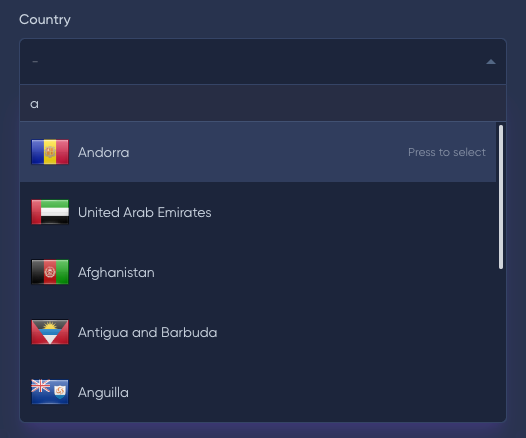The image size is (526, 438).
Task: Select Afghanistan from the list
Action: [x=116, y=273]
